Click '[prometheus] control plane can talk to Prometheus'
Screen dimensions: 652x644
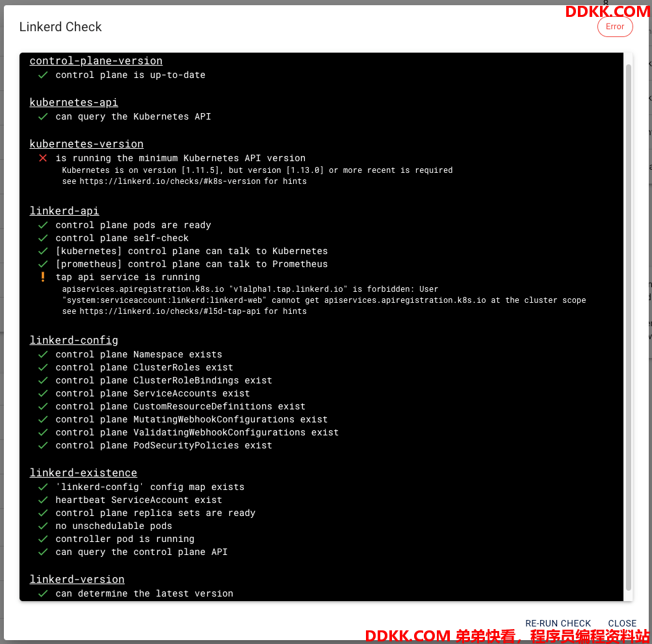coord(192,264)
